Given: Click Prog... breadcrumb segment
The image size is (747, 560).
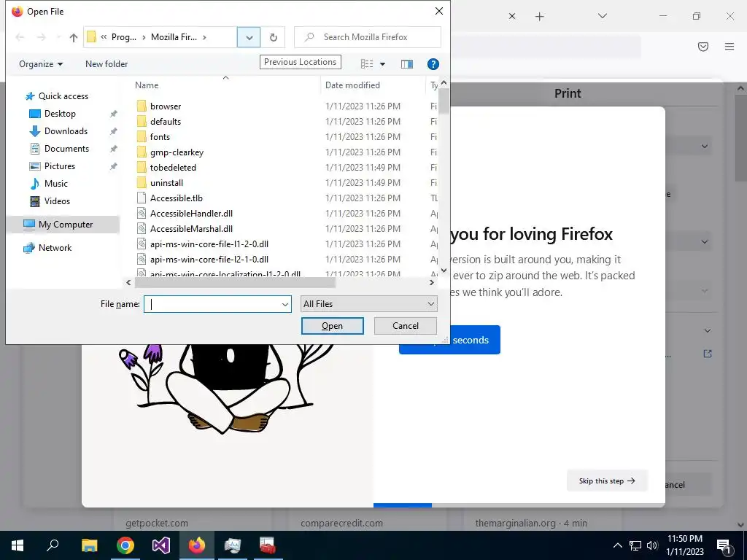Looking at the screenshot, I should (x=124, y=37).
